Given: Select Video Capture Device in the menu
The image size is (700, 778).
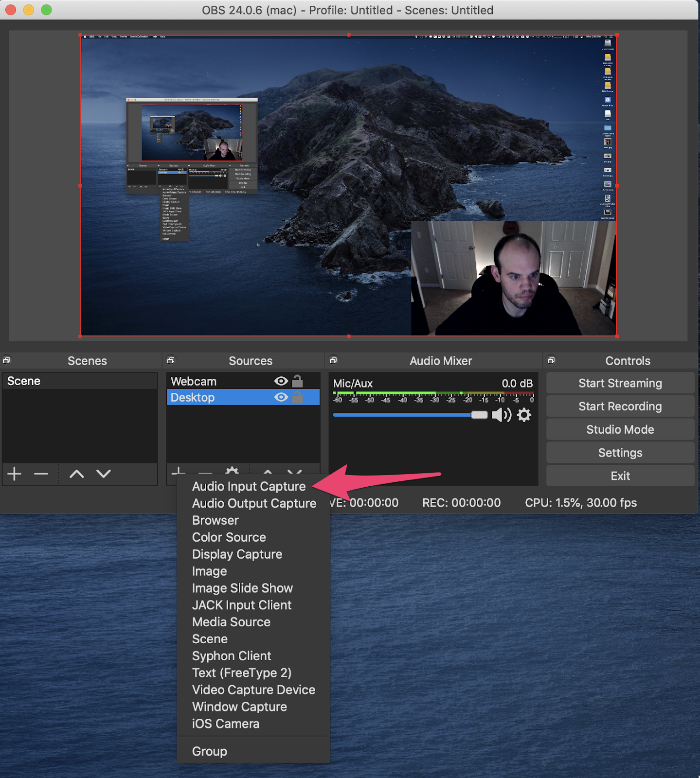Looking at the screenshot, I should (254, 690).
